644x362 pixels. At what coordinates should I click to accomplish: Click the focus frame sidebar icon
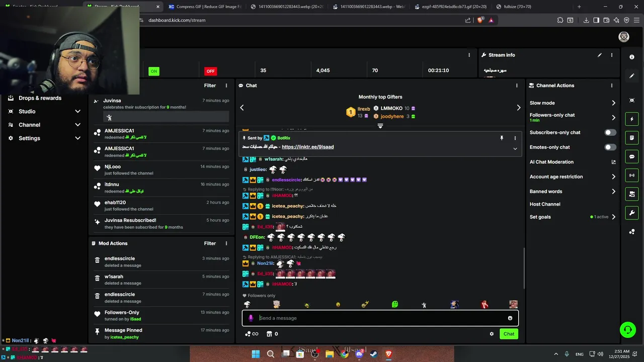tap(632, 100)
